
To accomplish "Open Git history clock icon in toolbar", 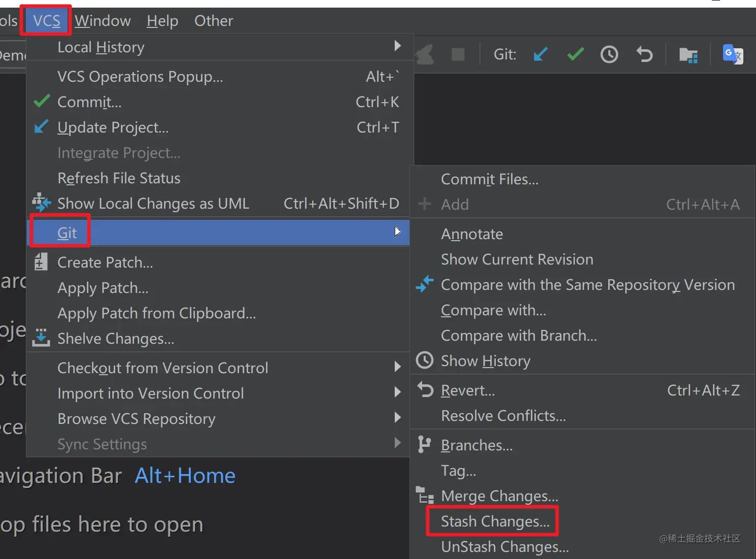I will (x=609, y=54).
